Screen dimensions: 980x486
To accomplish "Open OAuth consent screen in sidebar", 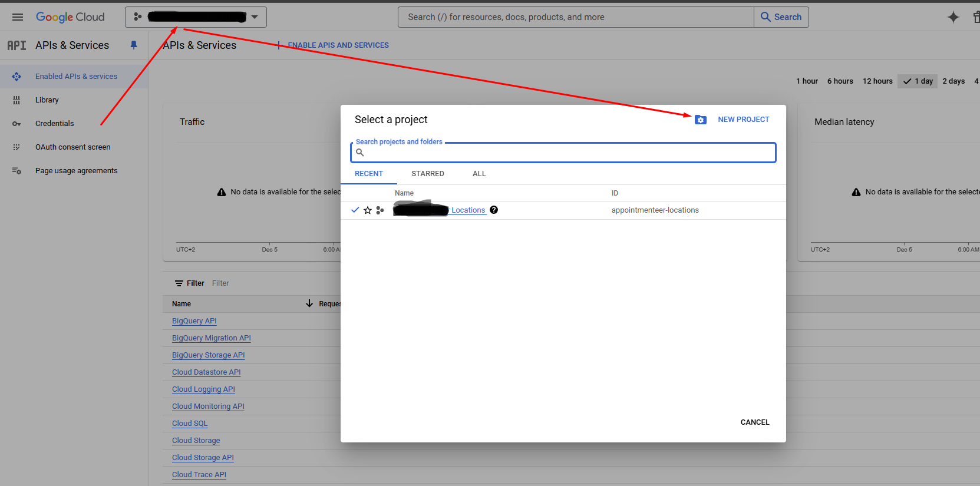I will [x=74, y=147].
